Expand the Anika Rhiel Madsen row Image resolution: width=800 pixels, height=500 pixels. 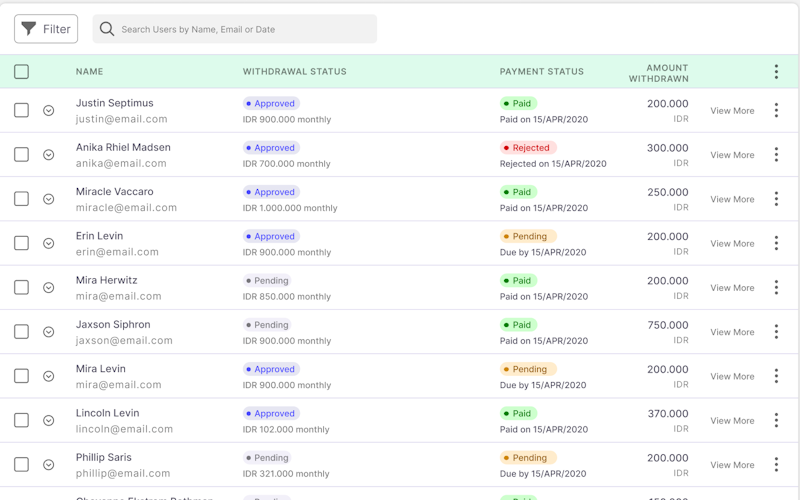click(x=48, y=155)
